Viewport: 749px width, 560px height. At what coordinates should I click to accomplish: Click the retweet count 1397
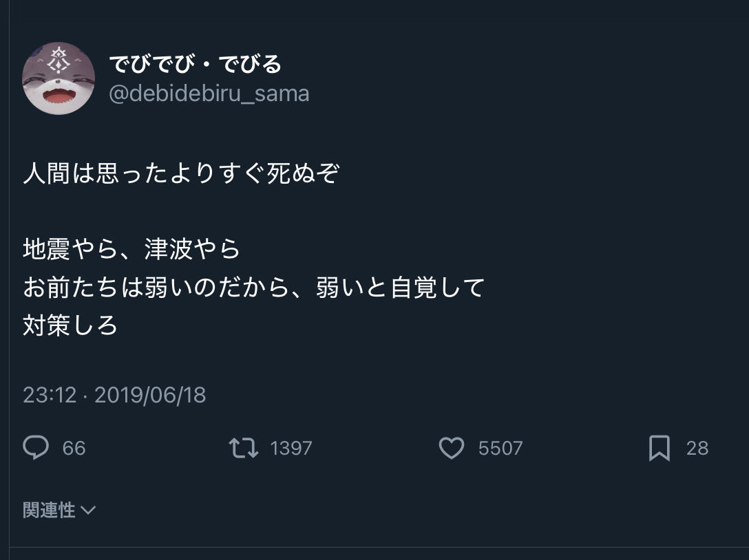(x=291, y=449)
